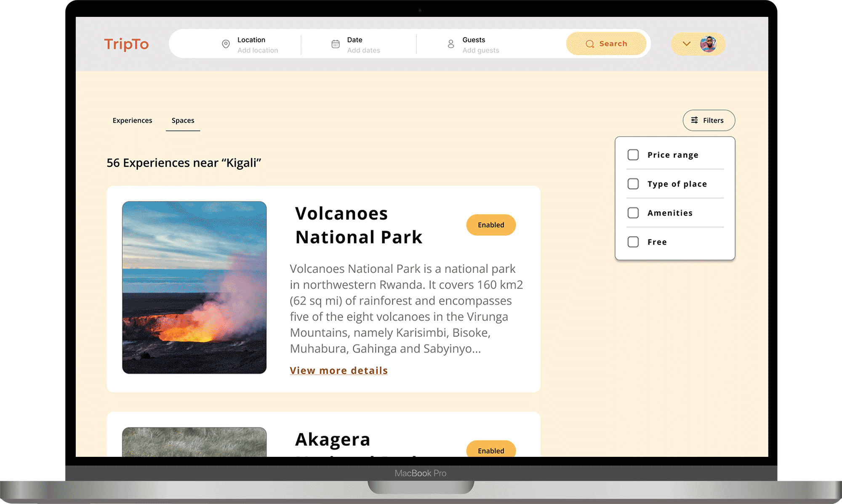Check the Amenities filter checkbox

click(633, 213)
